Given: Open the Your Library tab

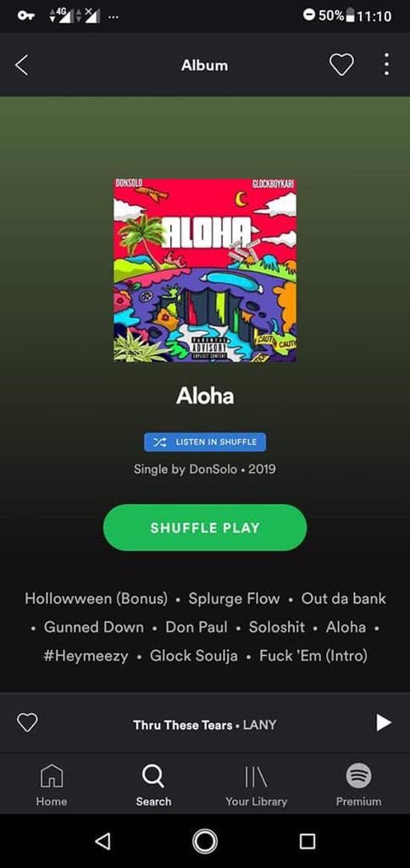Looking at the screenshot, I should click(x=256, y=785).
